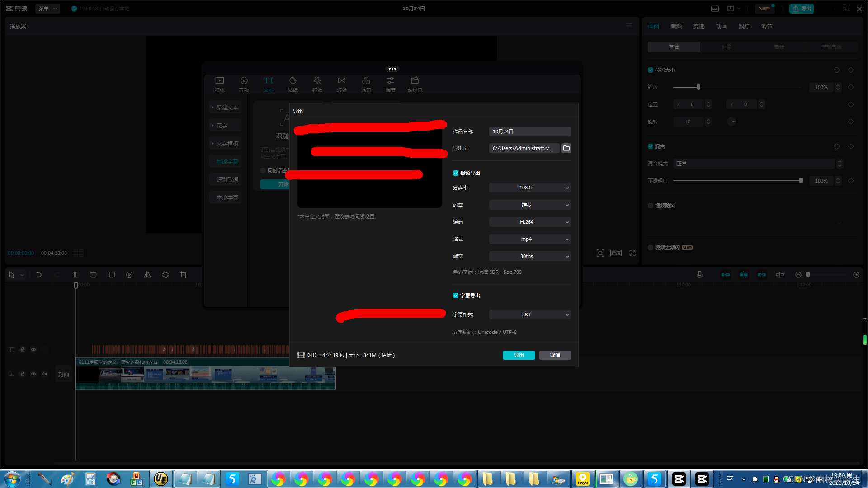Click the delete trash icon in timeline toolbar

93,275
